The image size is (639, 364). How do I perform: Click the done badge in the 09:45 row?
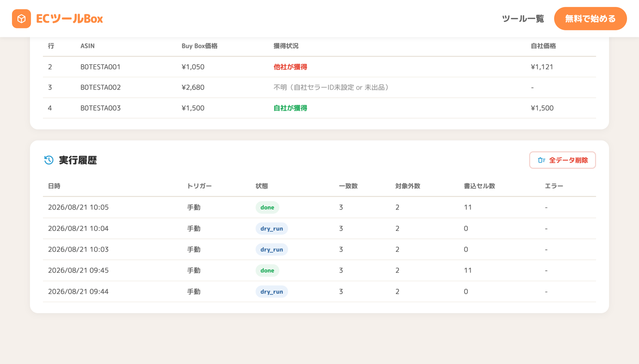coord(267,270)
